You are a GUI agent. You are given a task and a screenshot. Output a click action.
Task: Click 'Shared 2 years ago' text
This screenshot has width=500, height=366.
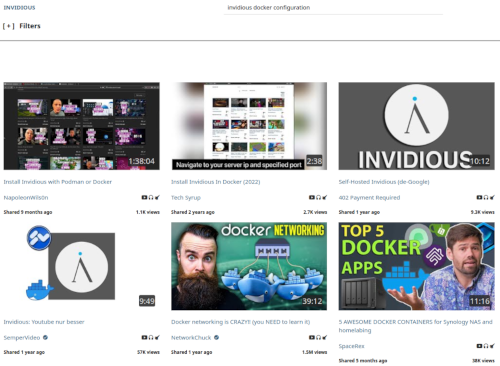point(193,212)
